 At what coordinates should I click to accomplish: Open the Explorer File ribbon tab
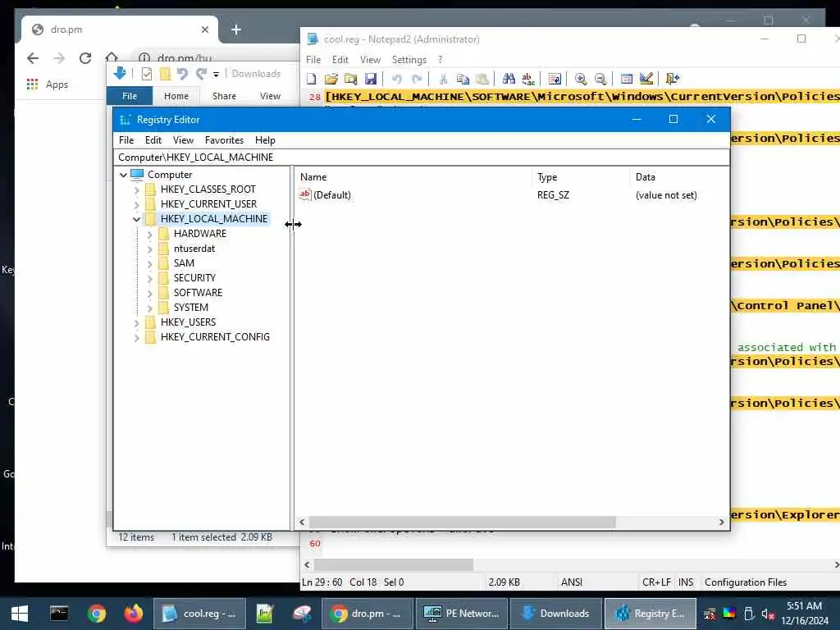[x=130, y=96]
